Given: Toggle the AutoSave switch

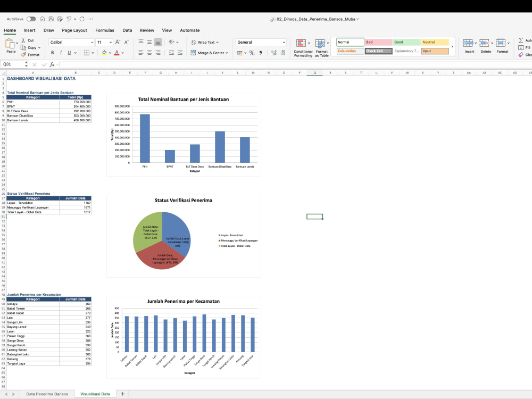Looking at the screenshot, I should tap(31, 19).
